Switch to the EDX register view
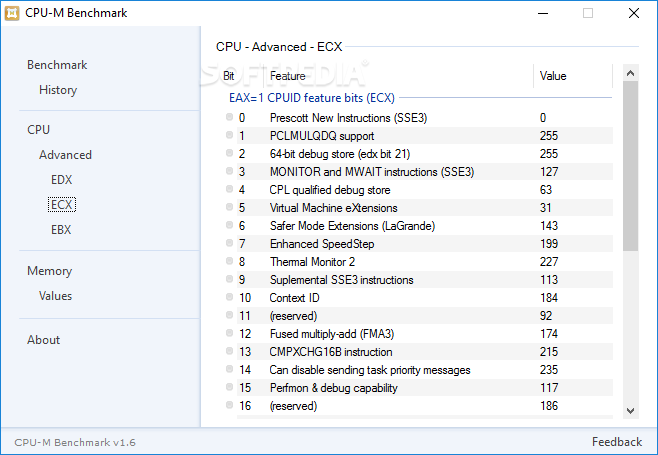 click(x=61, y=180)
